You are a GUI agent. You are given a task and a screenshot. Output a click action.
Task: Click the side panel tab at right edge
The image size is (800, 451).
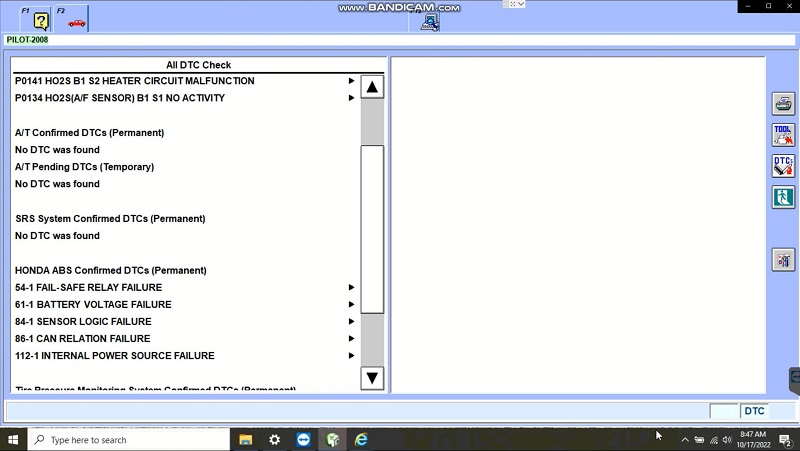pyautogui.click(x=794, y=381)
